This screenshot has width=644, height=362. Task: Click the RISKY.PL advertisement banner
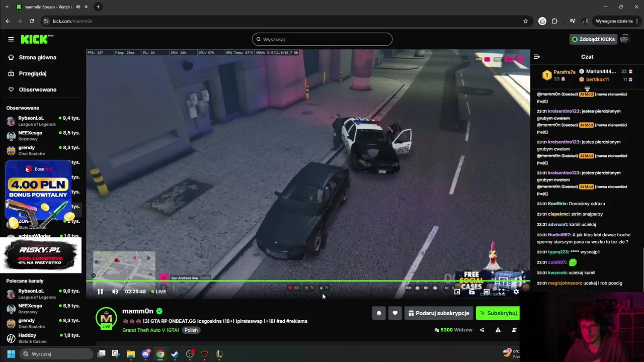[41, 255]
